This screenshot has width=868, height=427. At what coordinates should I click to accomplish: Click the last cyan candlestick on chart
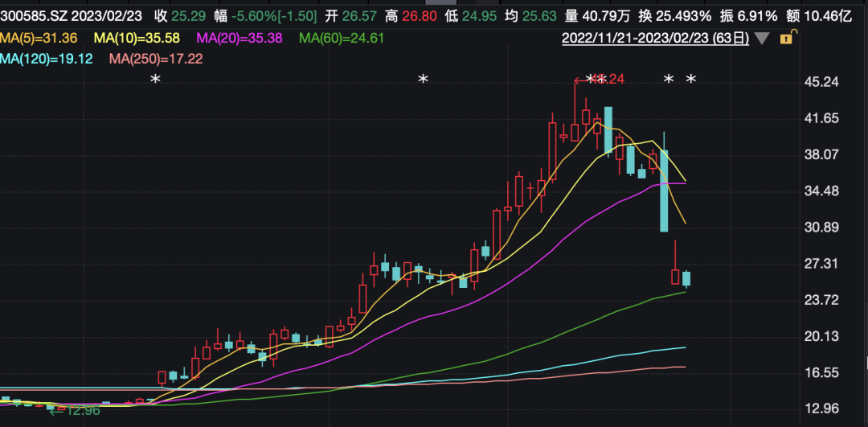point(686,279)
